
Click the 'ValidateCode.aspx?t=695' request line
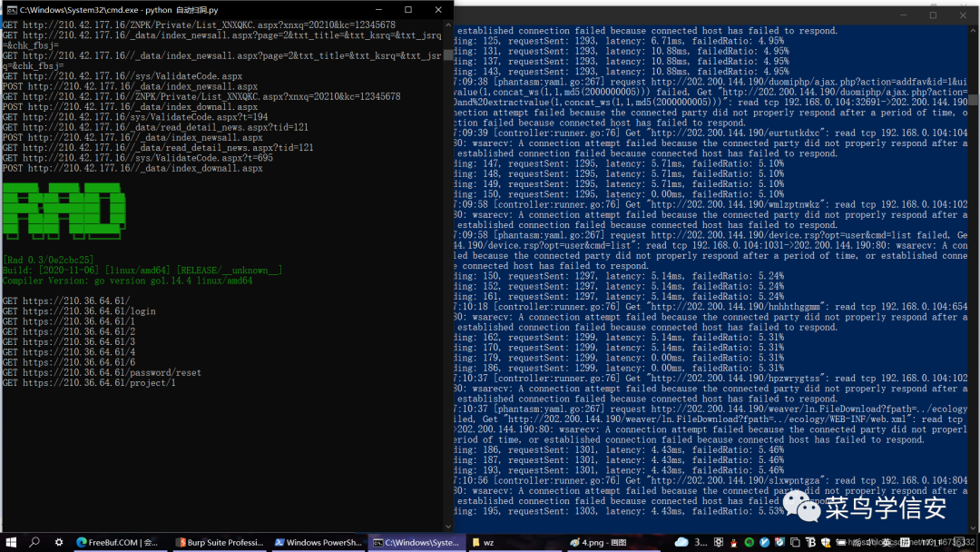pyautogui.click(x=138, y=158)
